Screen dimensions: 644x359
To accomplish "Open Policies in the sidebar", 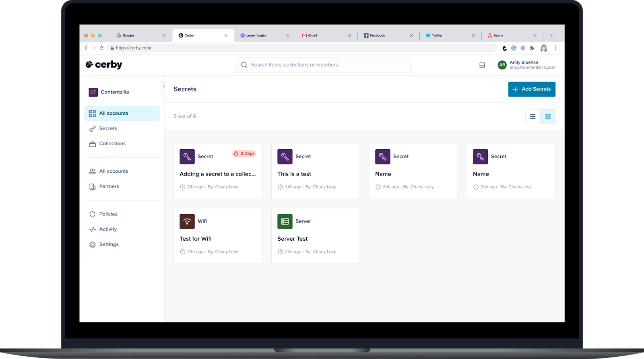I will pos(122,214).
